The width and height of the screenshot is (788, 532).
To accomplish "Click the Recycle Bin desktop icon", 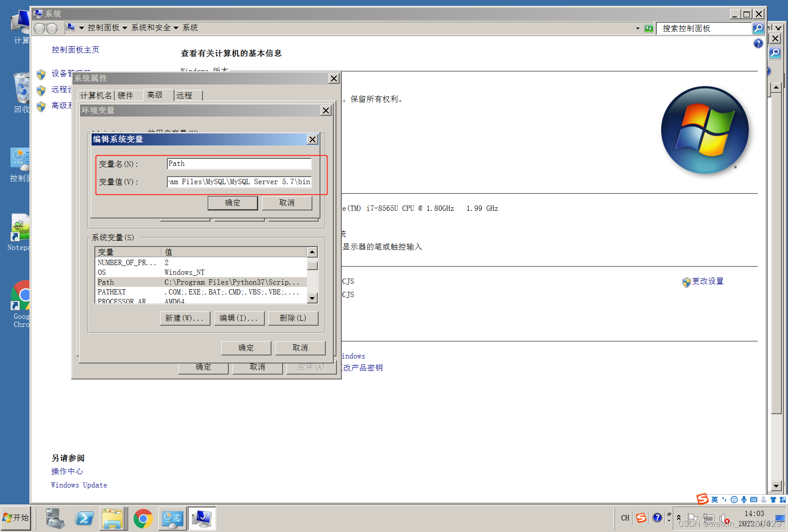I will tap(21, 93).
